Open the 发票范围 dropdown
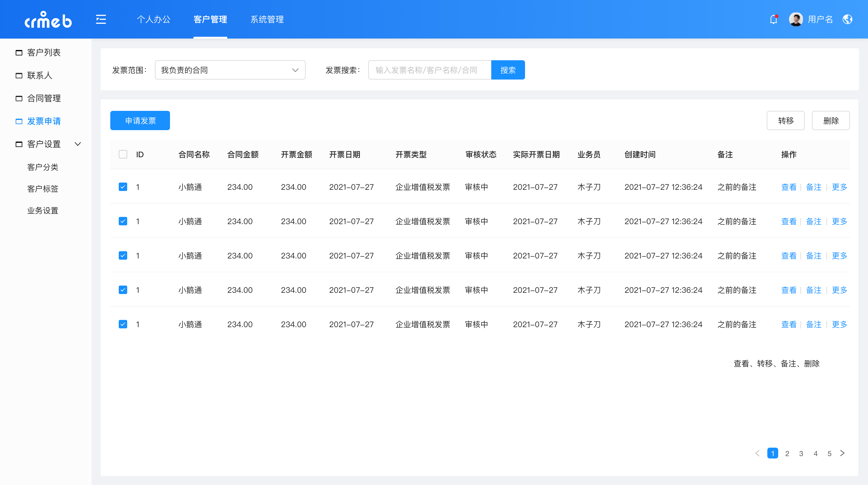This screenshot has width=868, height=485. pyautogui.click(x=230, y=70)
